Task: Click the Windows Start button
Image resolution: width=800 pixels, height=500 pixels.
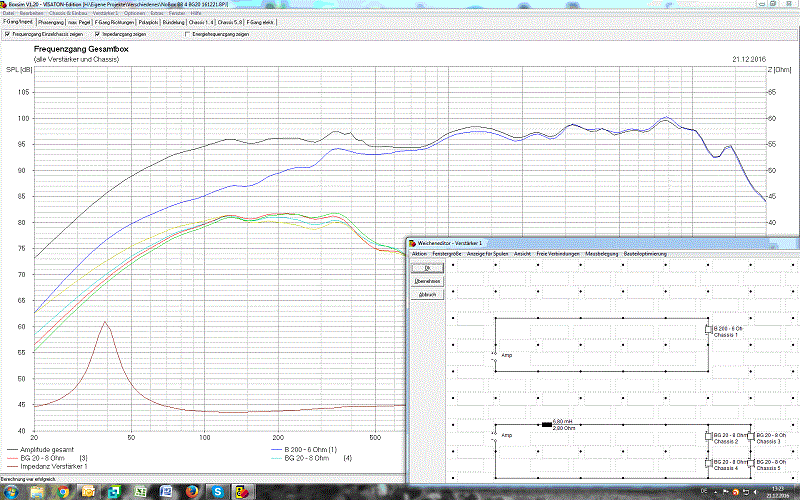Action: click(10, 492)
